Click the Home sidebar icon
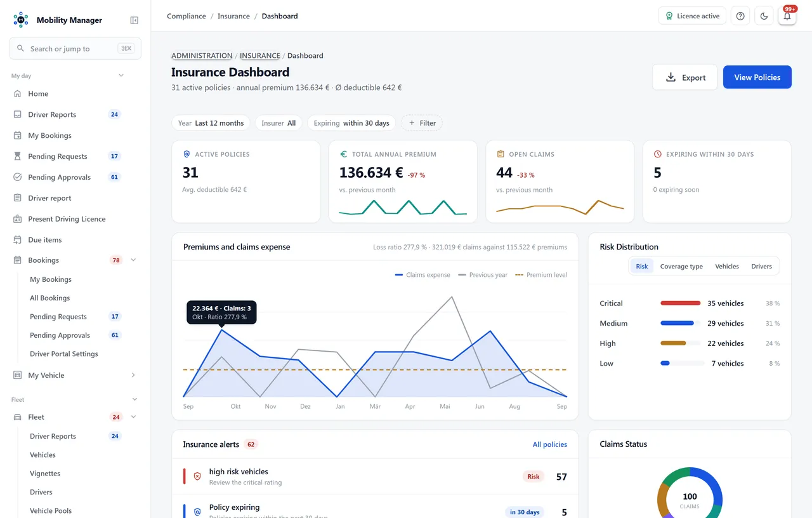 (x=18, y=94)
